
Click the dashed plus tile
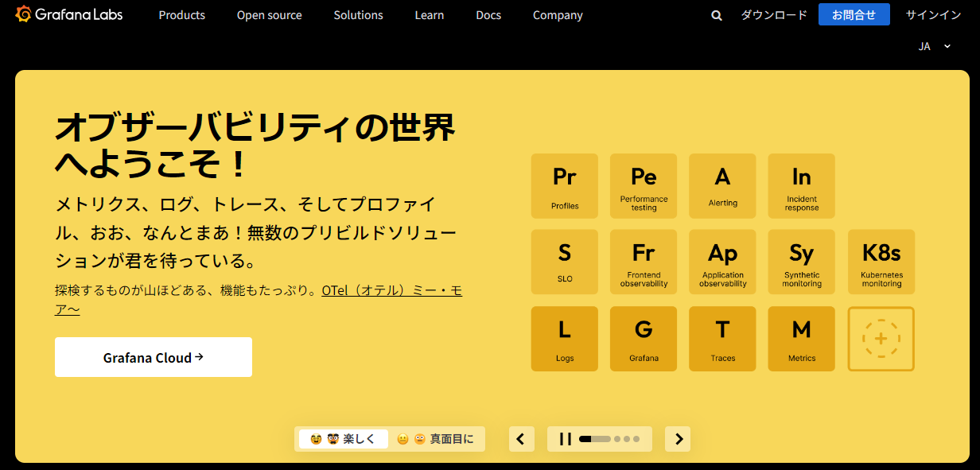click(x=881, y=339)
